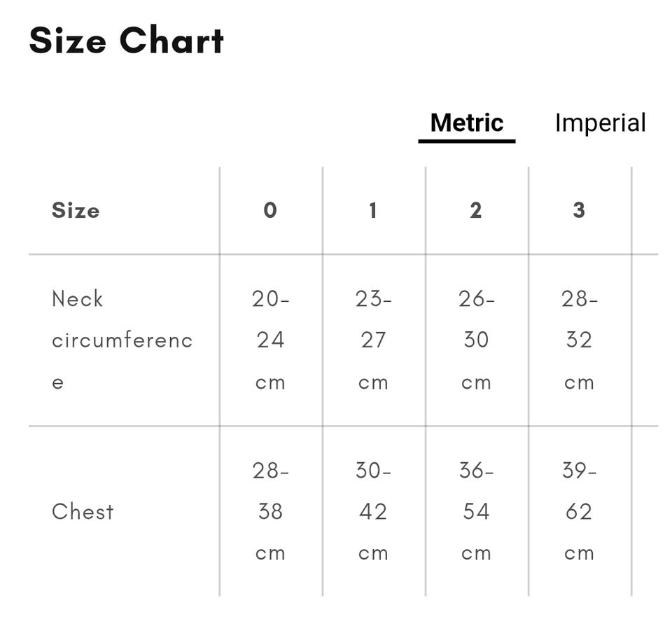Click the Size Chart heading
This screenshot has width=672, height=617.
pos(127,41)
